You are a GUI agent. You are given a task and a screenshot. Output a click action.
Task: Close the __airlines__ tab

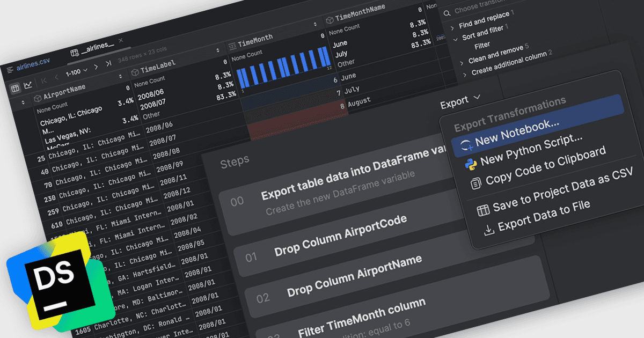click(x=121, y=40)
